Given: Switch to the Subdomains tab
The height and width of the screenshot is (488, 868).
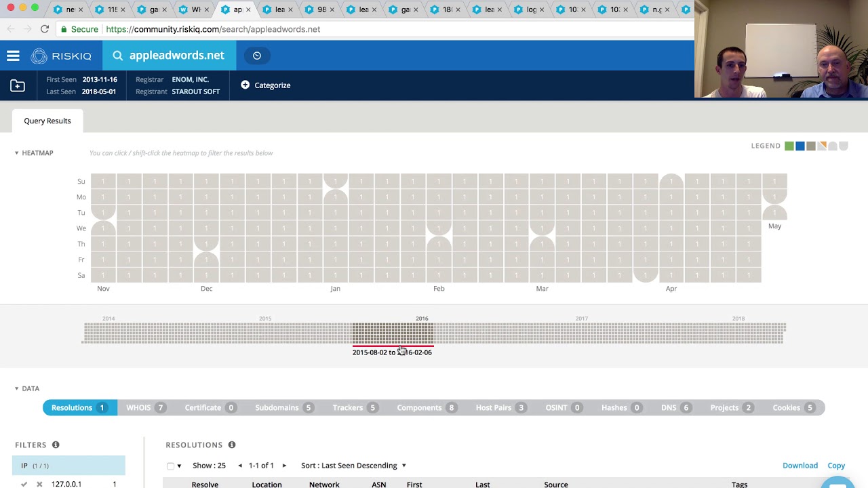Looking at the screenshot, I should (283, 407).
